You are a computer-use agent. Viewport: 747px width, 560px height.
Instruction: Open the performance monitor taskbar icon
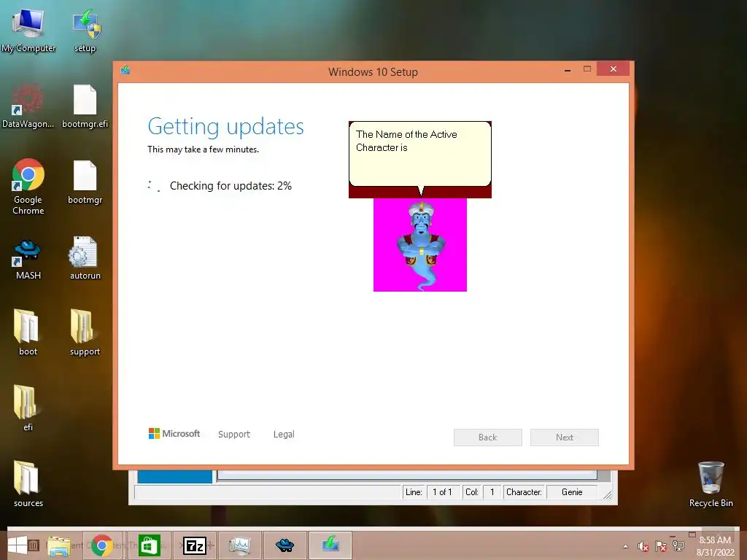click(239, 545)
